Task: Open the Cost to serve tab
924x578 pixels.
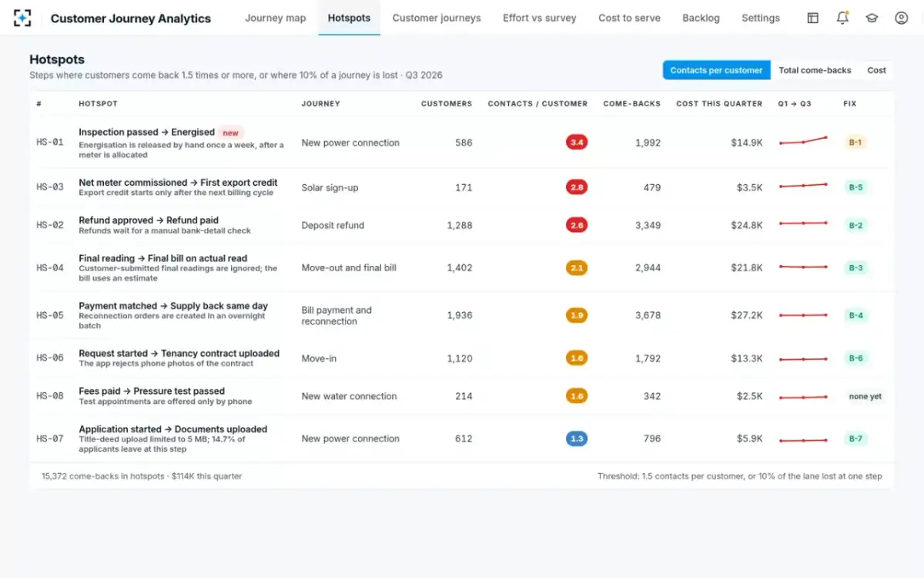Action: point(629,18)
